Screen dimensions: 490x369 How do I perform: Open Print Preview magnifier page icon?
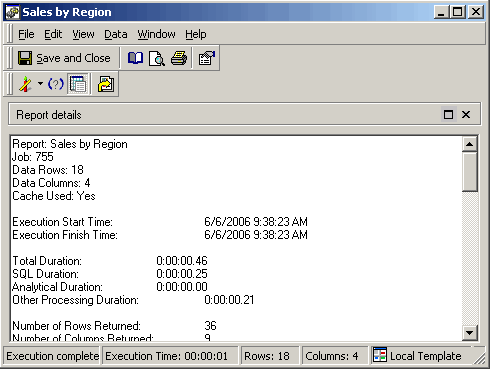click(x=157, y=58)
